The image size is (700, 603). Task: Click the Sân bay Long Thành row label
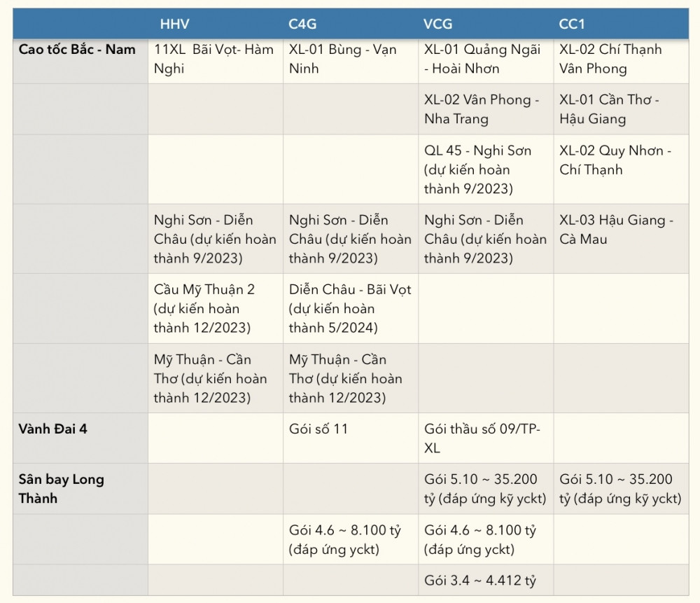click(x=62, y=489)
